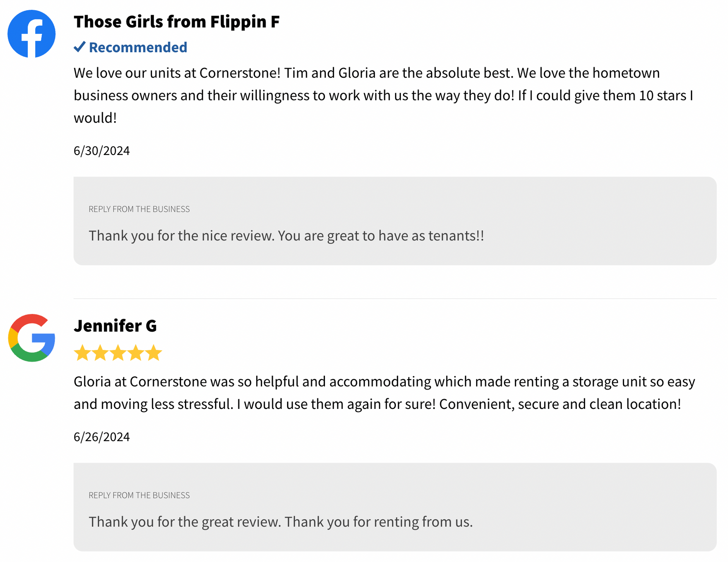Click the Facebook logo icon
The width and height of the screenshot is (728, 562).
[31, 34]
